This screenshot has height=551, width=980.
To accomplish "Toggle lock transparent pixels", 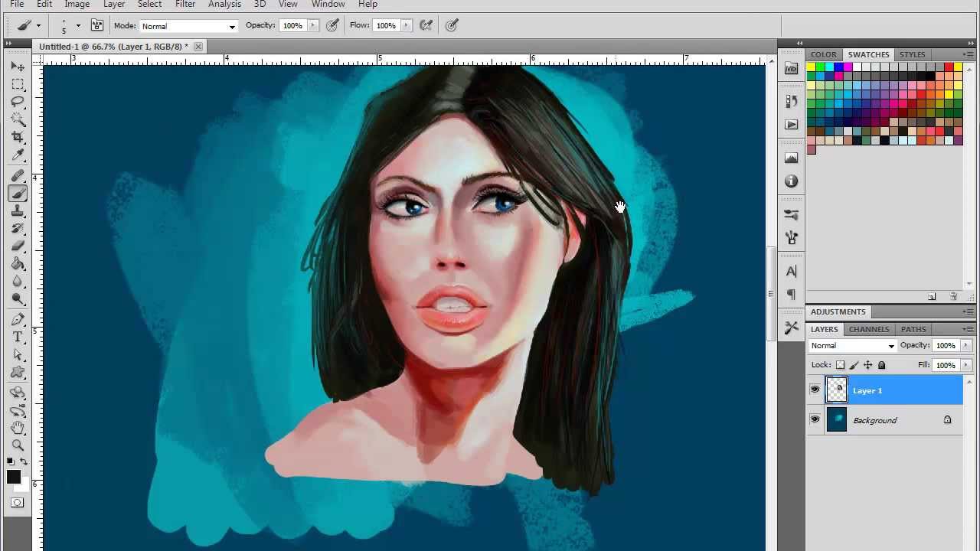I will (840, 365).
